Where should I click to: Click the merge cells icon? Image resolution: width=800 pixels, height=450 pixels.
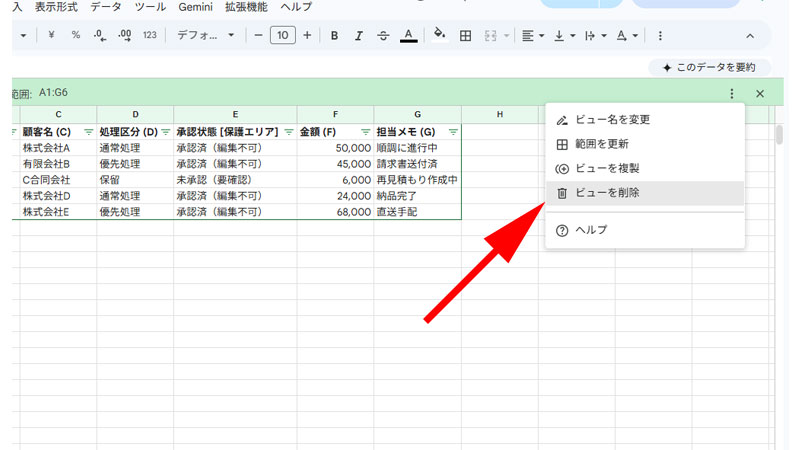tap(490, 36)
